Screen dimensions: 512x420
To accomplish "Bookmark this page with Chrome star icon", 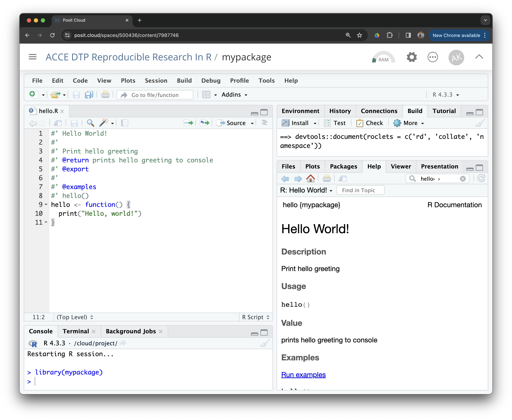I will (359, 35).
